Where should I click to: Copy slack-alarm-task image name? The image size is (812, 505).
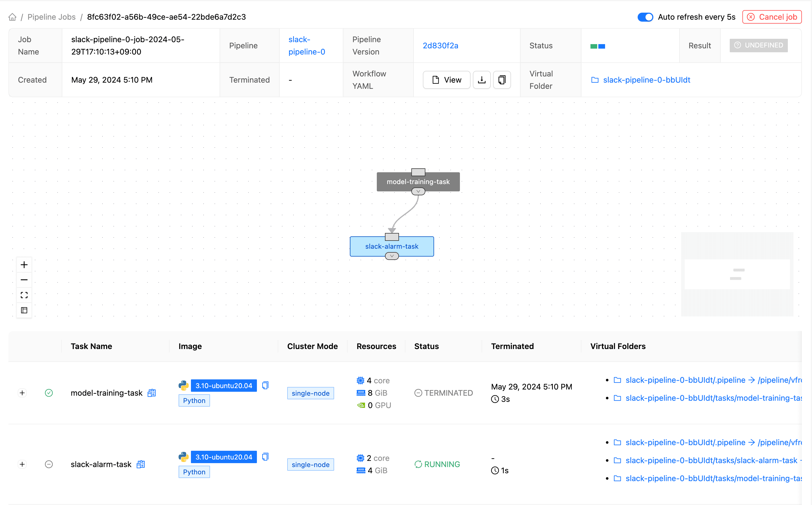point(265,457)
